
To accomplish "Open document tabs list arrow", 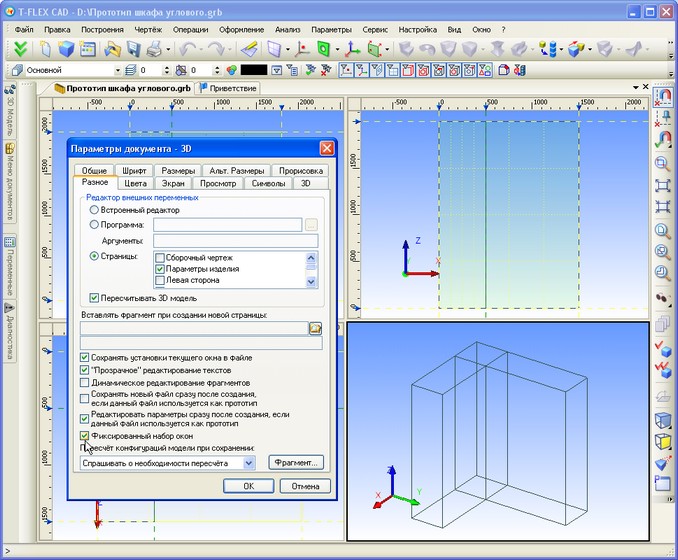I will pyautogui.click(x=636, y=87).
